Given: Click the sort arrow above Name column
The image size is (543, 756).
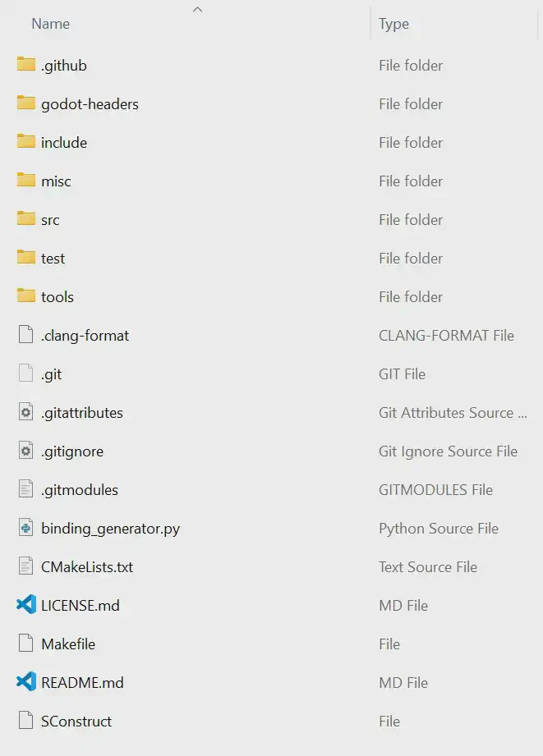Looking at the screenshot, I should coord(197,9).
